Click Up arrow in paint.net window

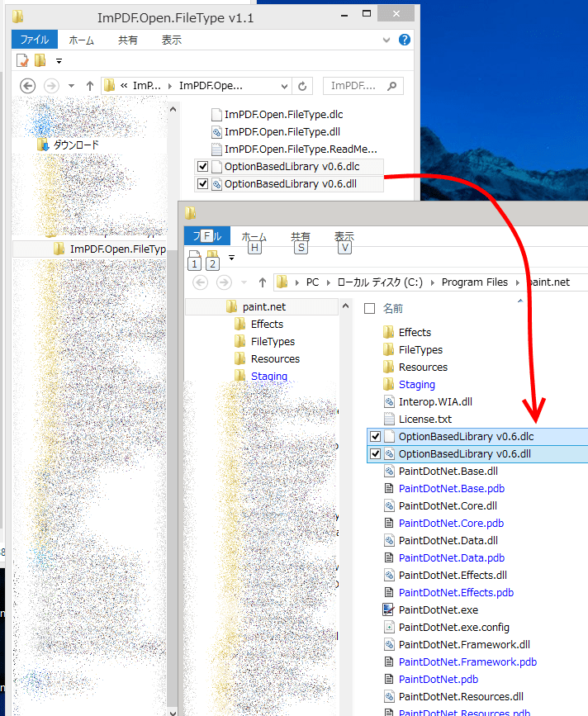(x=263, y=282)
